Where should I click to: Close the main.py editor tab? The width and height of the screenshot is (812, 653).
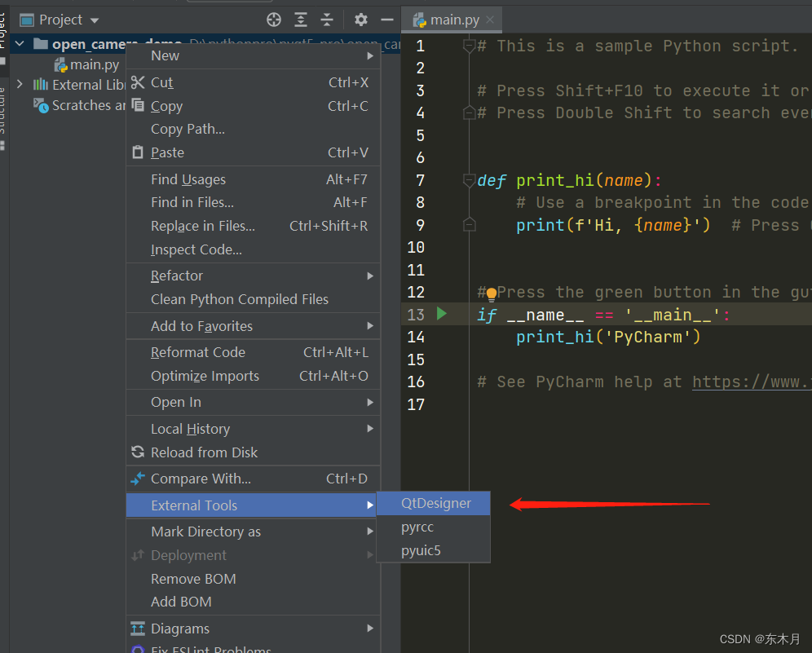(490, 20)
